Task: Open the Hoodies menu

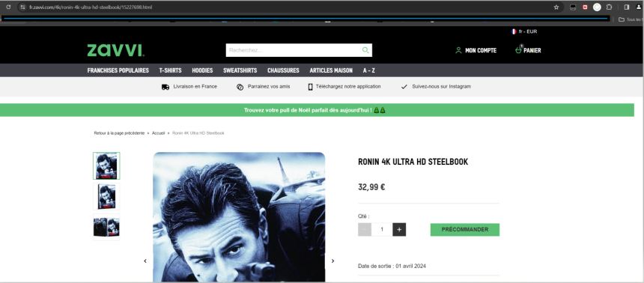Action: [202, 70]
